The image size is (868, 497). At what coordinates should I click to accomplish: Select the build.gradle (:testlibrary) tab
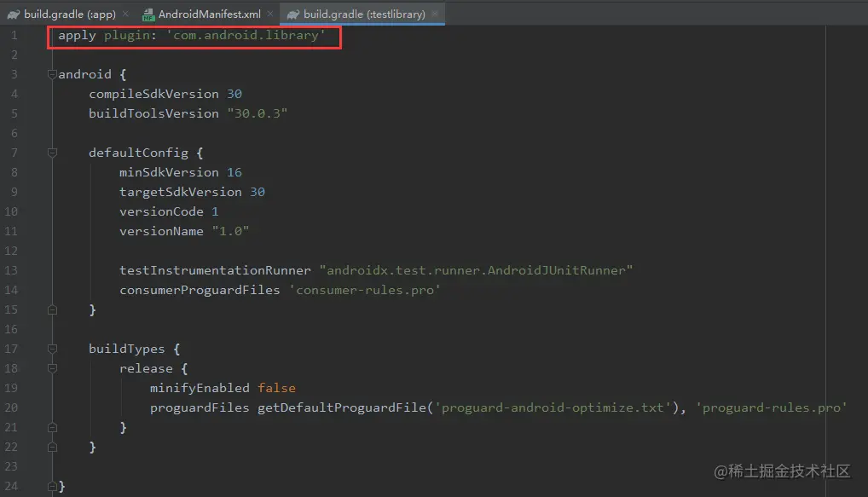click(x=364, y=14)
